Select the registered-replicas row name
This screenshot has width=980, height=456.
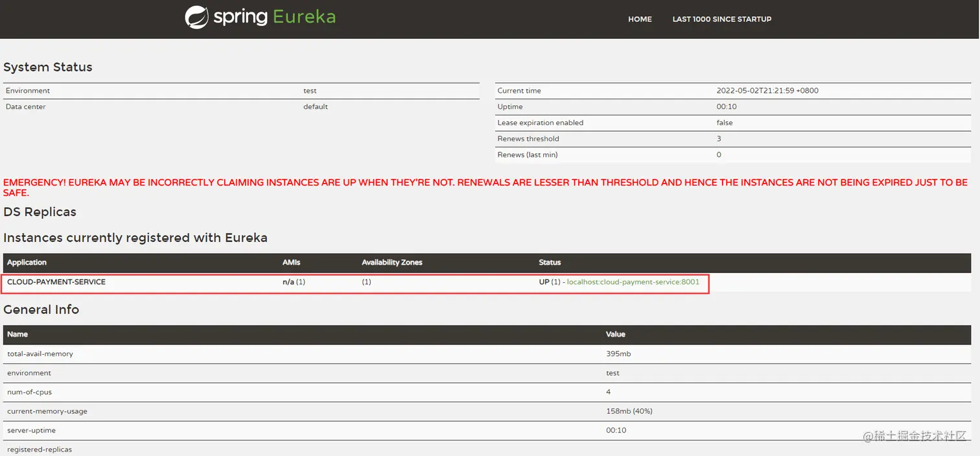(40, 450)
